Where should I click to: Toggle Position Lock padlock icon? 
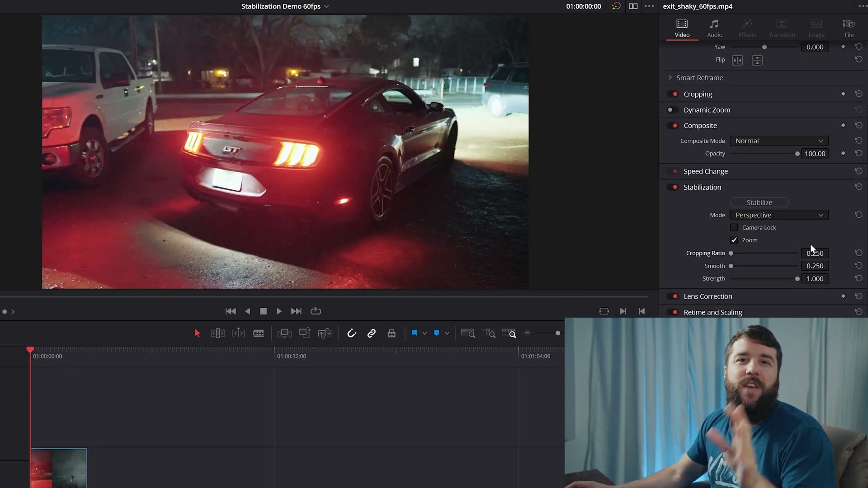click(x=392, y=333)
